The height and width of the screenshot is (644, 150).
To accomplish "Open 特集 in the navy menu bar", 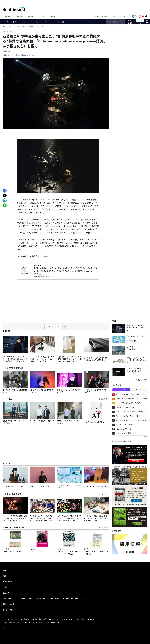I will coord(7,22).
